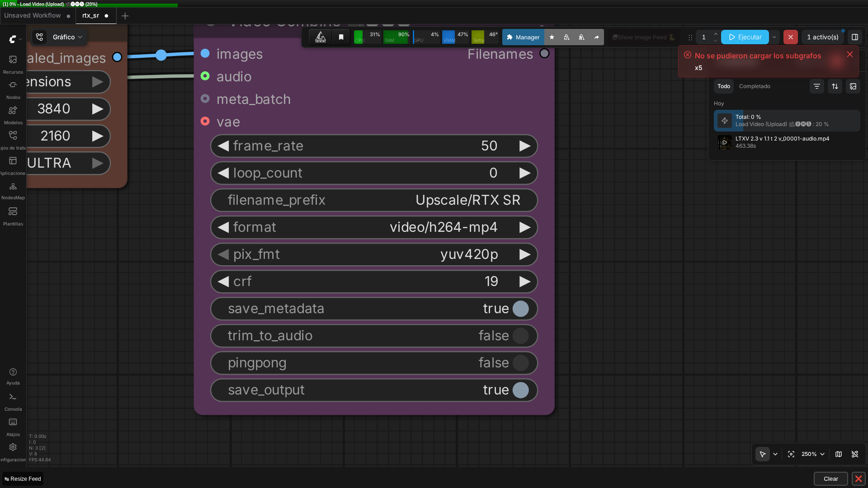The width and height of the screenshot is (868, 488).
Task: Add a new workflow tab
Action: (125, 16)
